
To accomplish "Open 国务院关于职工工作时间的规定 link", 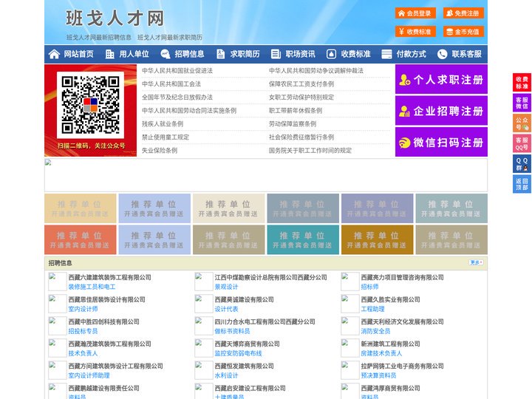I will coord(310,150).
